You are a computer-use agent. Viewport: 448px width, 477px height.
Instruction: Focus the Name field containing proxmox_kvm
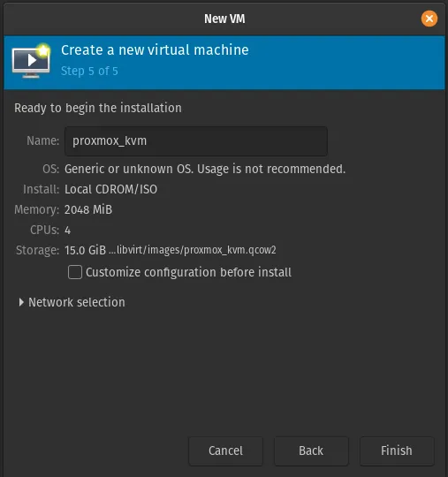click(x=196, y=141)
